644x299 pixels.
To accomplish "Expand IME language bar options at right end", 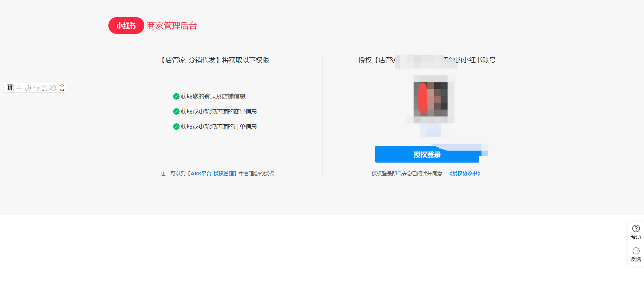I will [x=62, y=88].
